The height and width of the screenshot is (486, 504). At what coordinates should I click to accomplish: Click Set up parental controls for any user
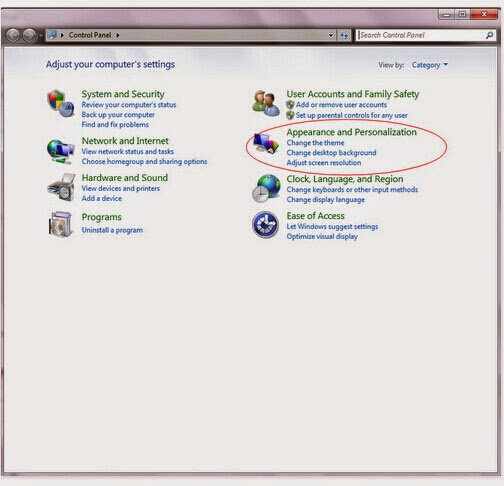tap(352, 115)
